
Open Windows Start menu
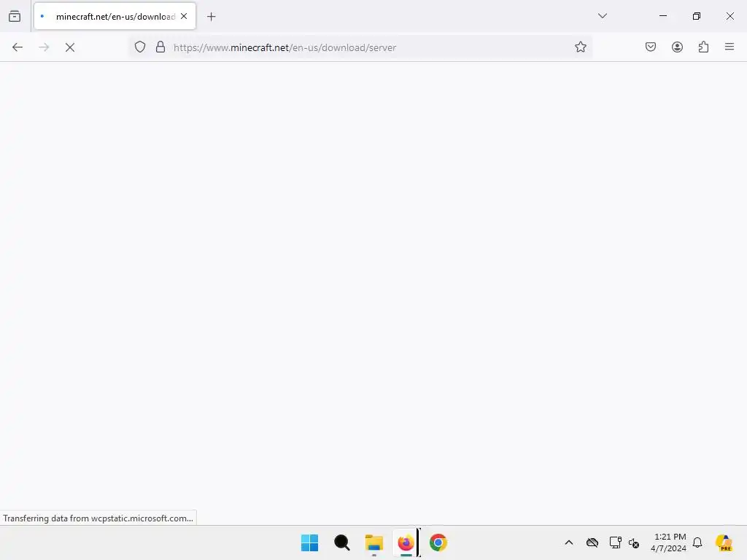(x=309, y=542)
